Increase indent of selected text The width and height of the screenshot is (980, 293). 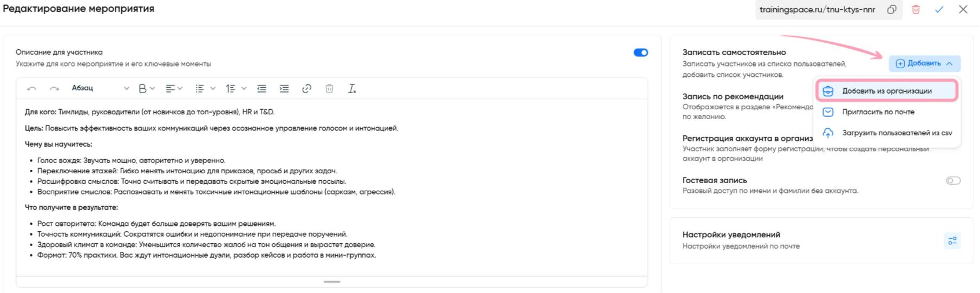284,88
